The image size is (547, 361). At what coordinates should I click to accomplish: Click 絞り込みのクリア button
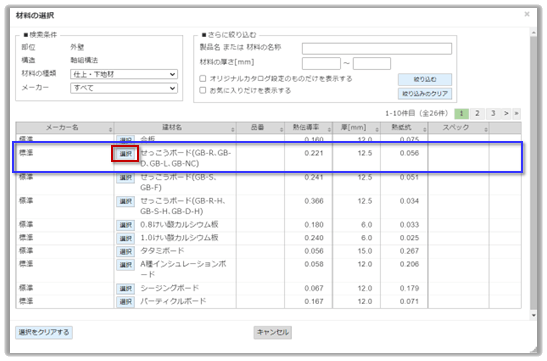tap(425, 93)
